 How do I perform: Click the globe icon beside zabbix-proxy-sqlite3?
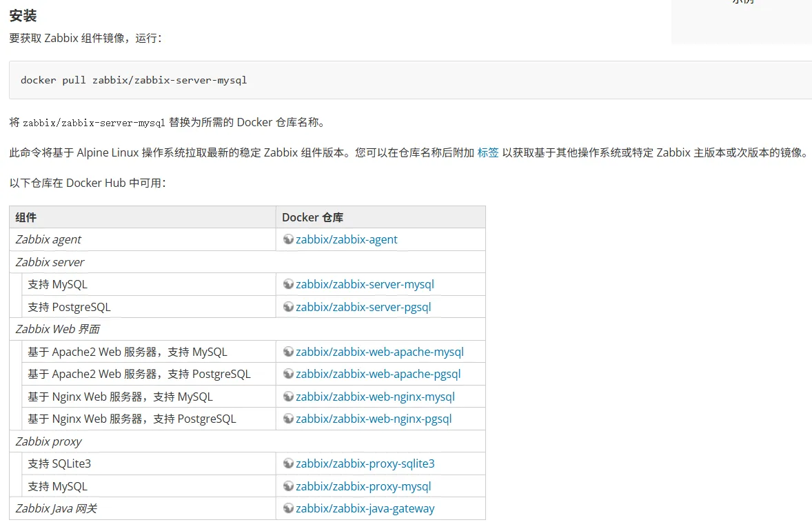pos(288,463)
